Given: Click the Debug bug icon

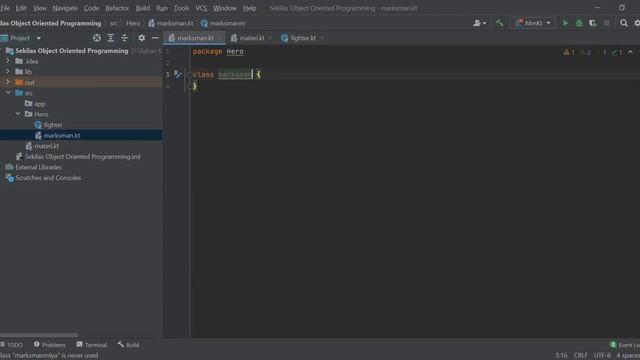Looking at the screenshot, I should 579,23.
